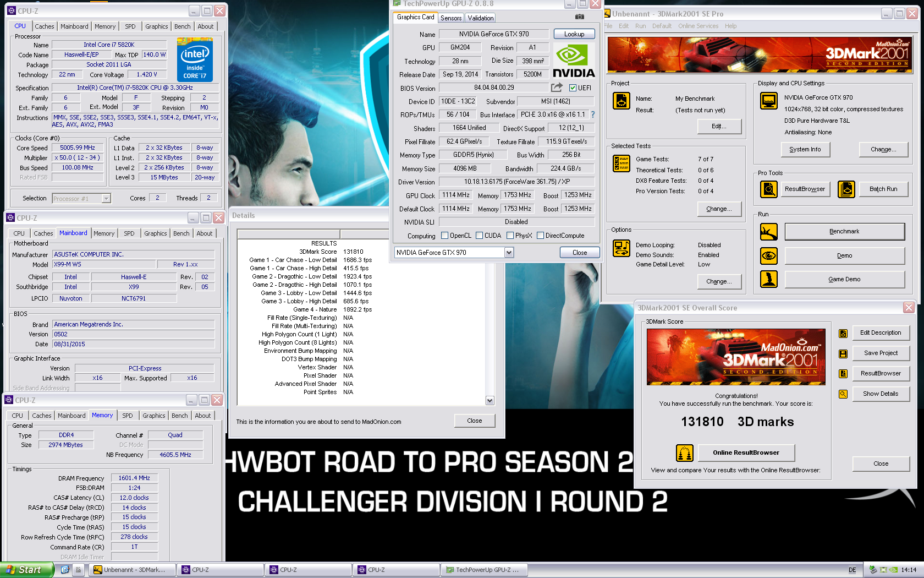The height and width of the screenshot is (578, 924).
Task: Click the ResultBrowser icon in Overall Score dialog
Action: 843,374
